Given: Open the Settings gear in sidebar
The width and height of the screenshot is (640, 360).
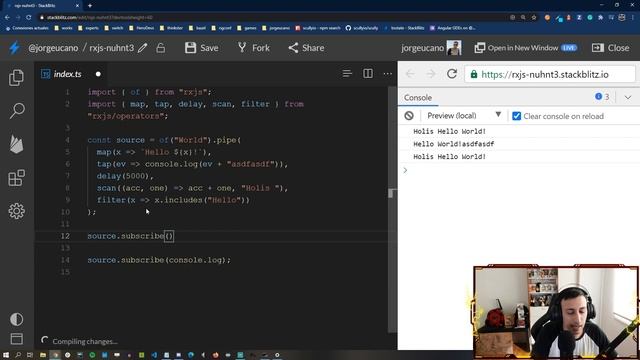Looking at the screenshot, I should pyautogui.click(x=16, y=211).
